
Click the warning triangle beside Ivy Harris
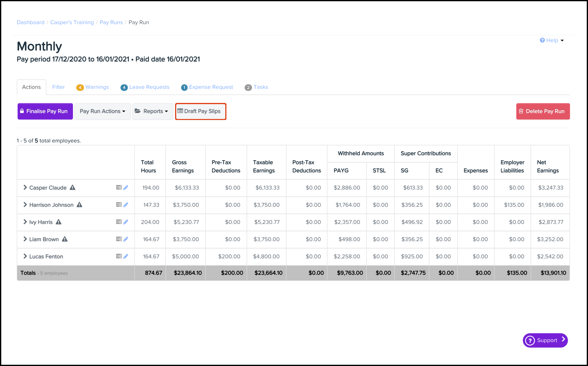59,222
